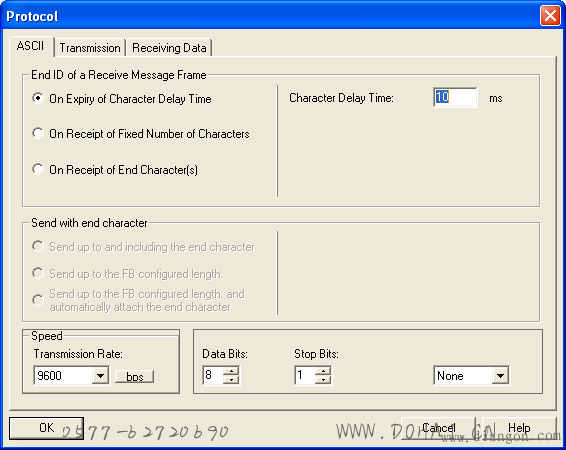Click the ASCII tab
Viewport: 566px width, 450px height.
[31, 46]
